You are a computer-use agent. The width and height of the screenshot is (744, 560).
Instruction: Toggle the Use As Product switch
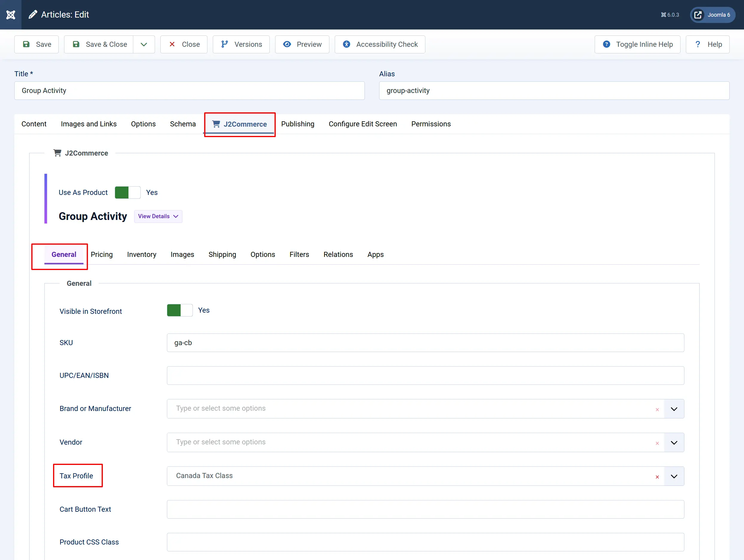(x=128, y=193)
